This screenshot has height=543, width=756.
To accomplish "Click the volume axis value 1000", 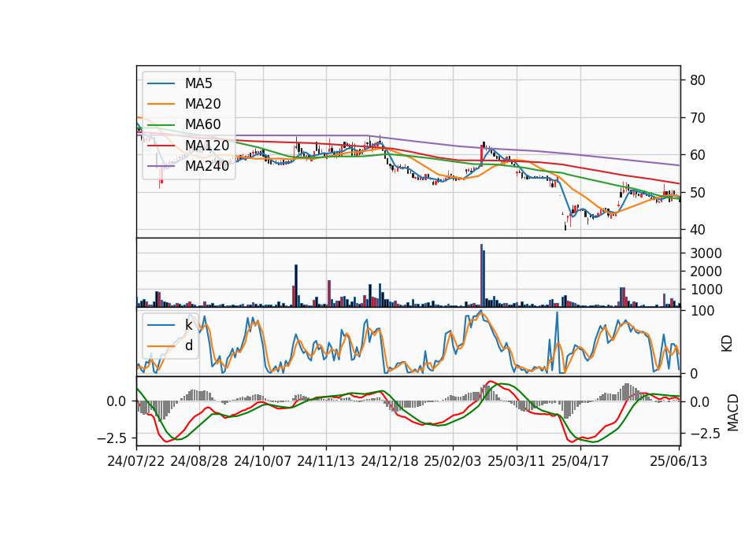I will coord(706,290).
